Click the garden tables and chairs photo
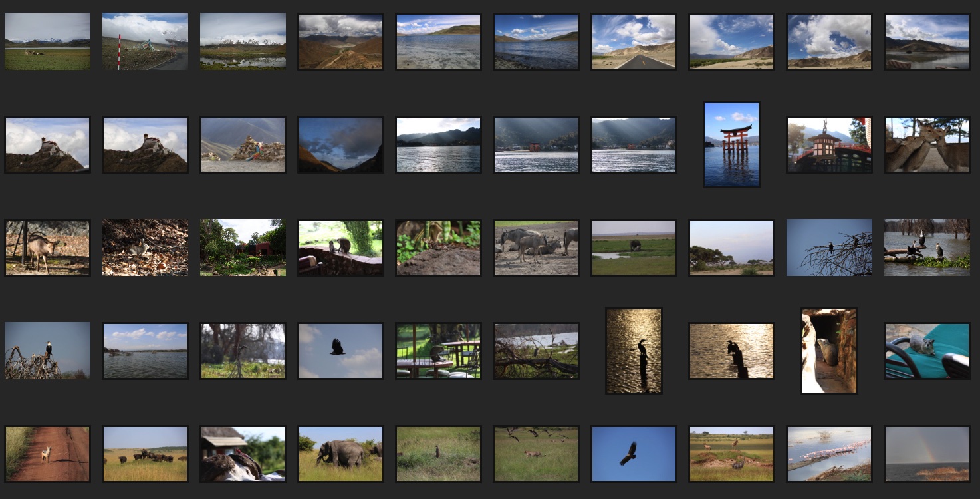This screenshot has width=980, height=499. click(438, 351)
